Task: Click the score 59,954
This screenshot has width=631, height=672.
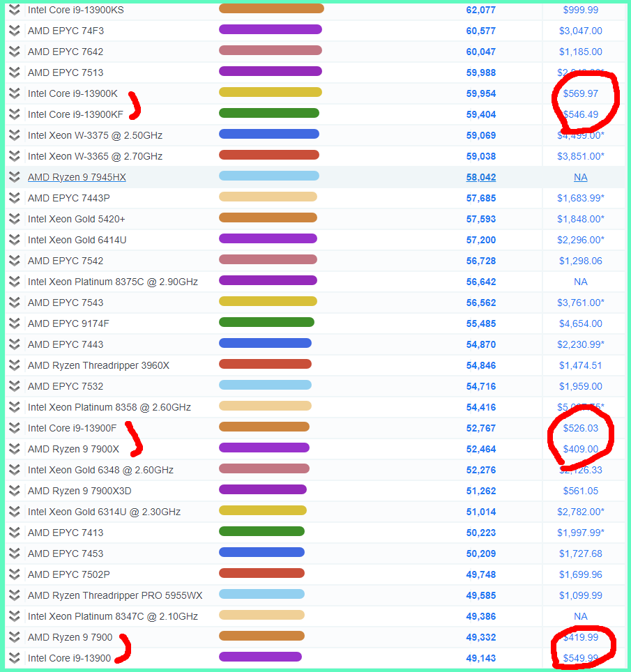Action: (x=481, y=93)
